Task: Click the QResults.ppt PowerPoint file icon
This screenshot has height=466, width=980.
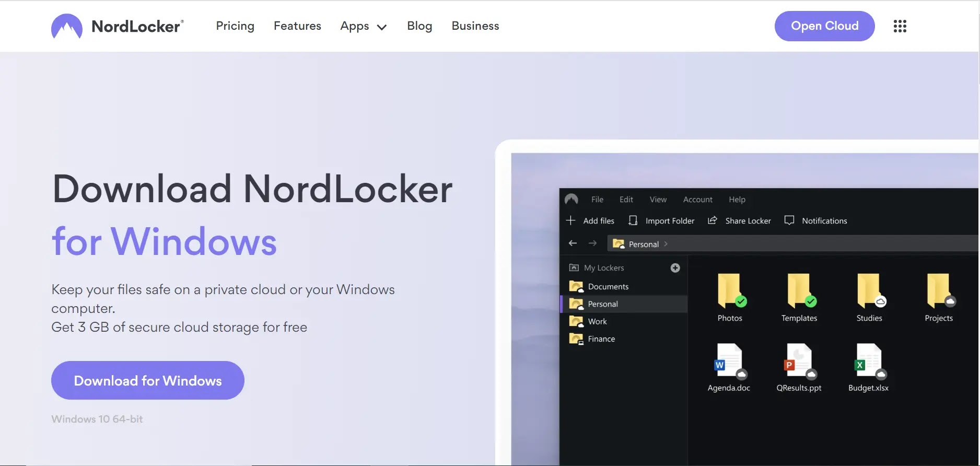Action: pyautogui.click(x=800, y=360)
